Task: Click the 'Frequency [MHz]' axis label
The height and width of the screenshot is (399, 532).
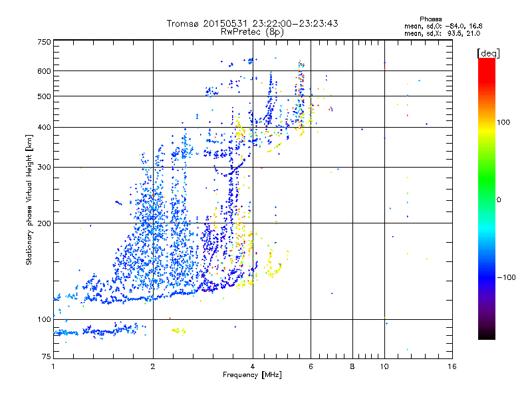Action: click(x=252, y=375)
